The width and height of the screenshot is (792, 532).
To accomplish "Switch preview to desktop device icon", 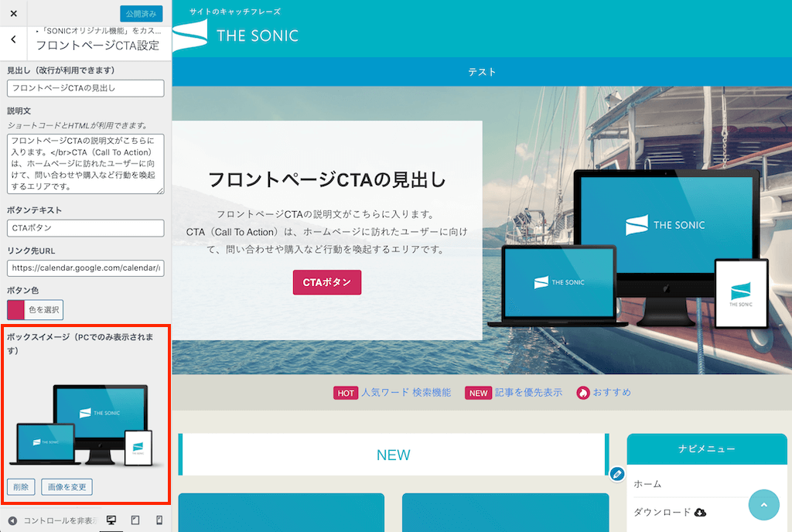I will tap(111, 520).
